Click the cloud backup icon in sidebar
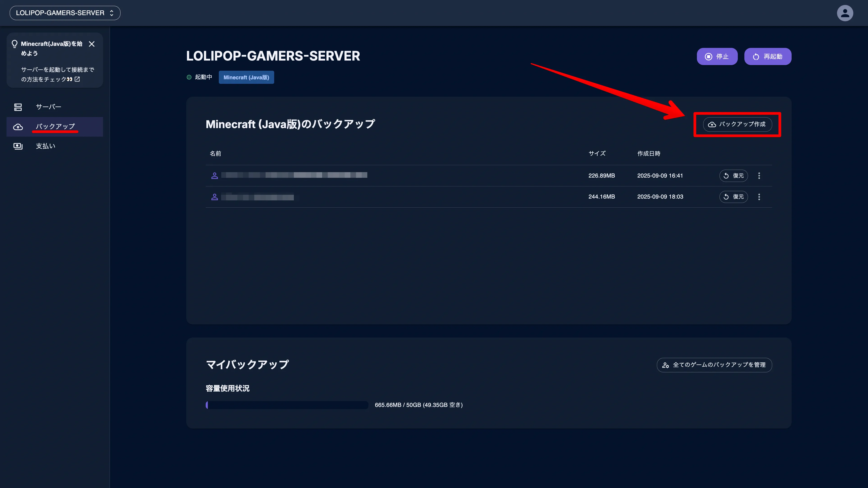This screenshot has width=868, height=488. point(18,127)
